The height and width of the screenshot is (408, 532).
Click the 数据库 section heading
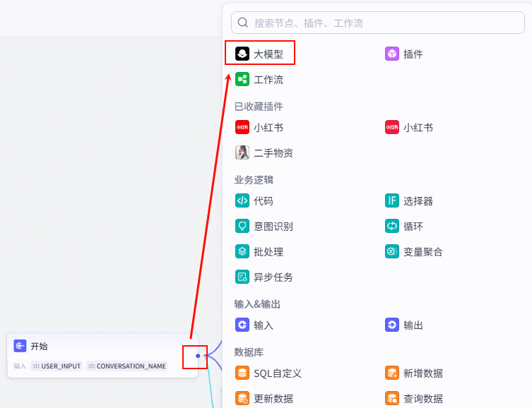[249, 352]
